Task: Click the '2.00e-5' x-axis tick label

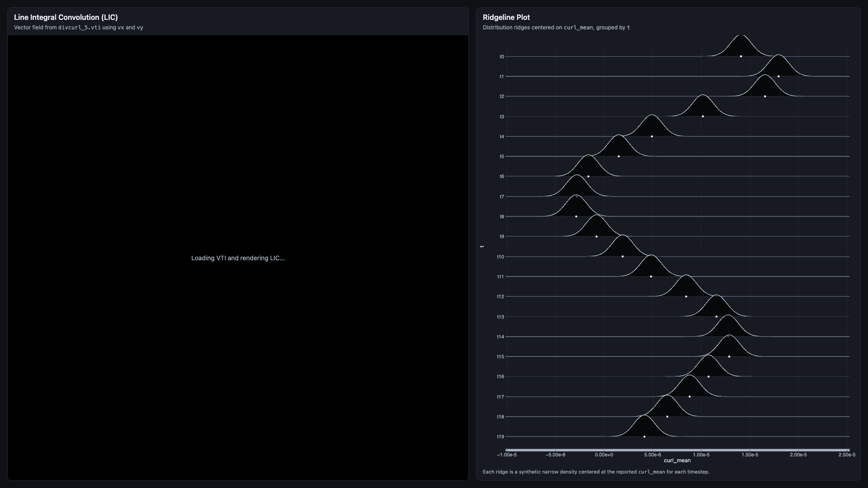Action: pyautogui.click(x=798, y=455)
